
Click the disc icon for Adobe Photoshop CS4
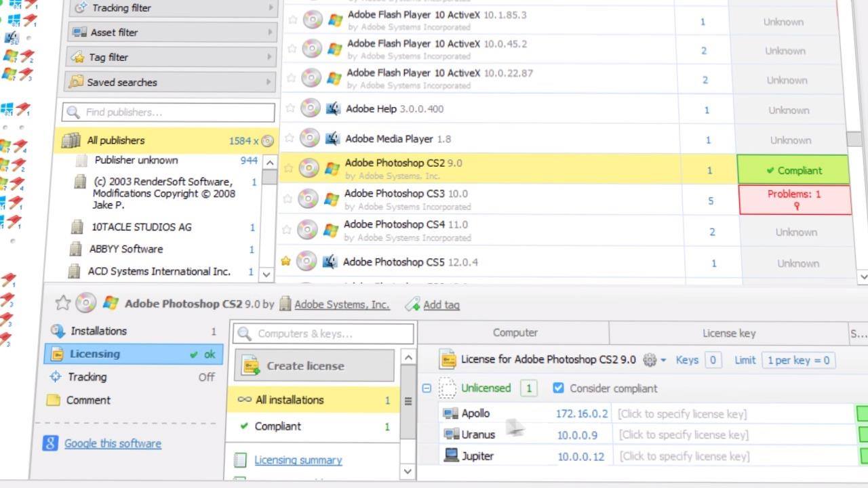(307, 230)
